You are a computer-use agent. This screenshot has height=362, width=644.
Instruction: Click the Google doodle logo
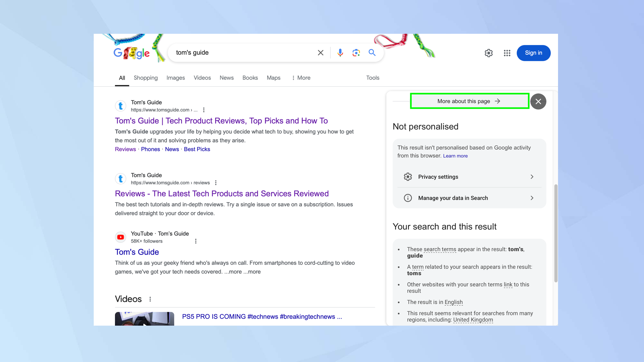tap(132, 53)
